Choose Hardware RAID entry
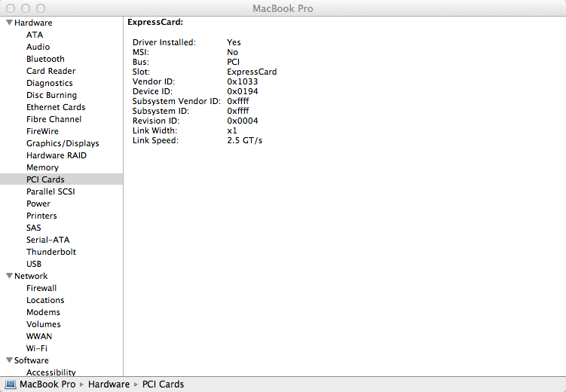The width and height of the screenshot is (566, 392). click(57, 155)
